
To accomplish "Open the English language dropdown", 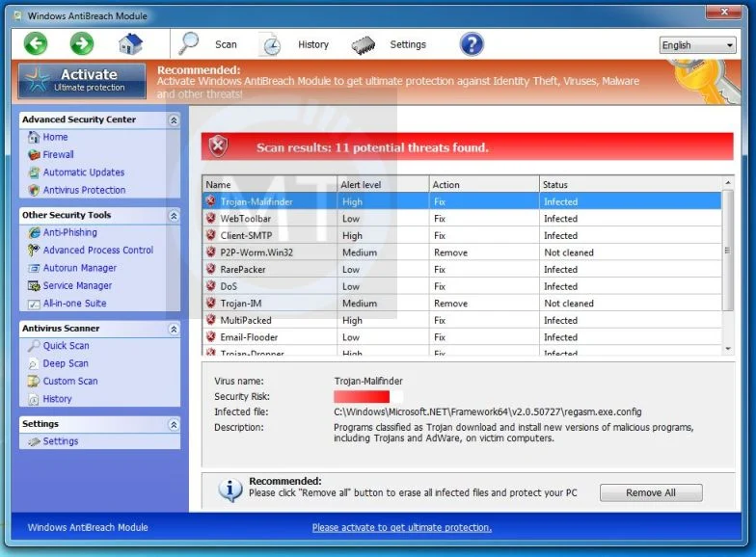I will pos(697,45).
